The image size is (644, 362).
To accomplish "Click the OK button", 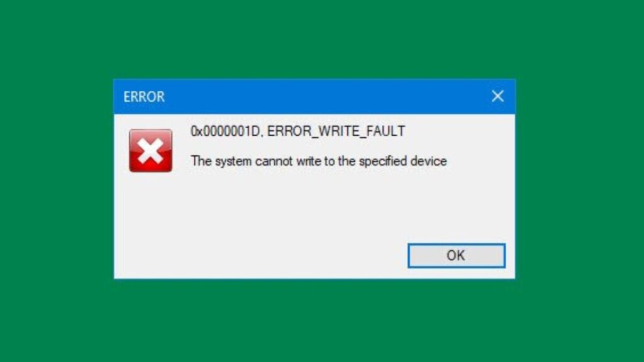I will click(457, 255).
